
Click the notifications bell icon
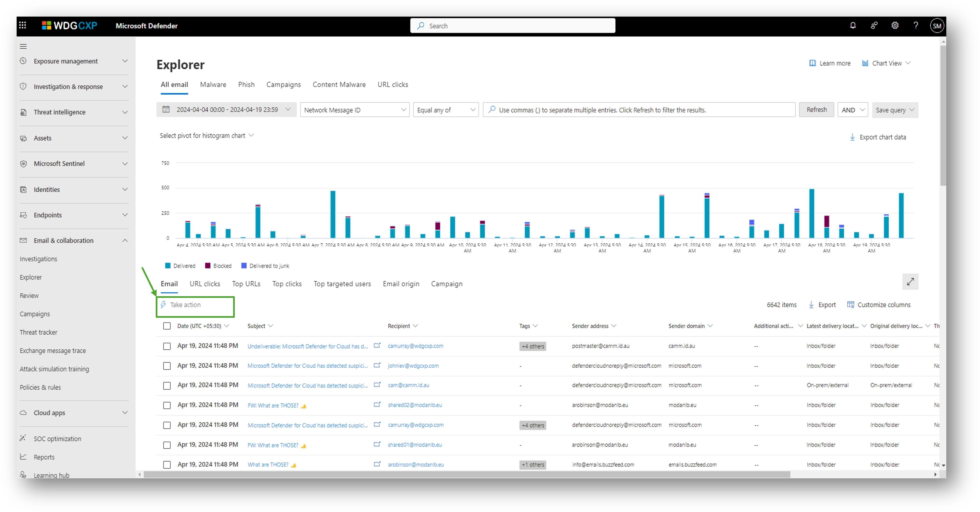[x=853, y=25]
